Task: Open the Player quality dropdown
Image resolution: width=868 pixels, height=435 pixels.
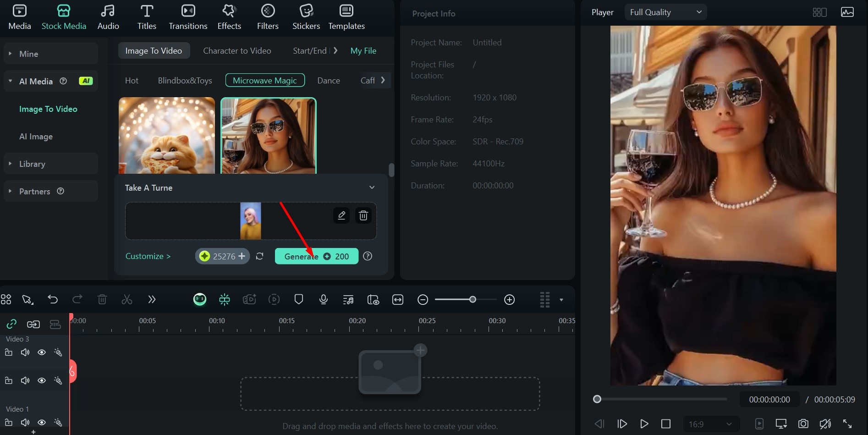Action: click(x=665, y=12)
